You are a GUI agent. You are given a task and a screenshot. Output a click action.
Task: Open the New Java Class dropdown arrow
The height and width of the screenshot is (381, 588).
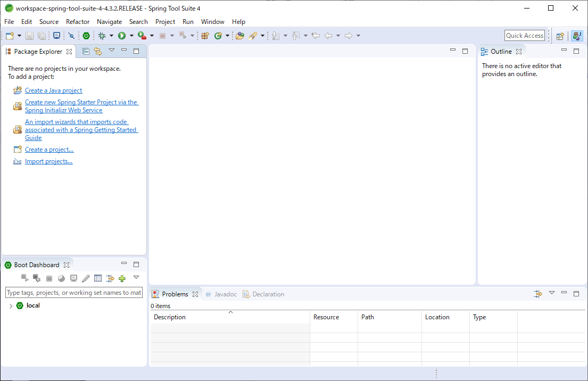coord(227,36)
